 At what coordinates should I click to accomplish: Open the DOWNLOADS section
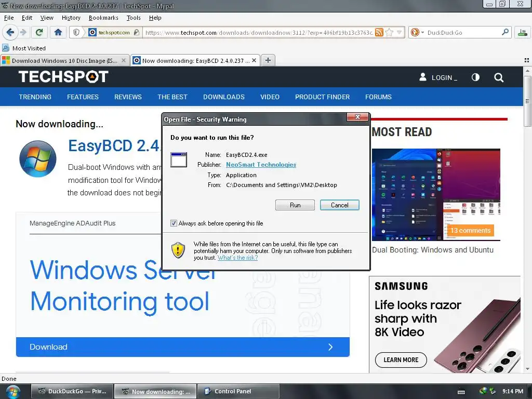pos(224,97)
